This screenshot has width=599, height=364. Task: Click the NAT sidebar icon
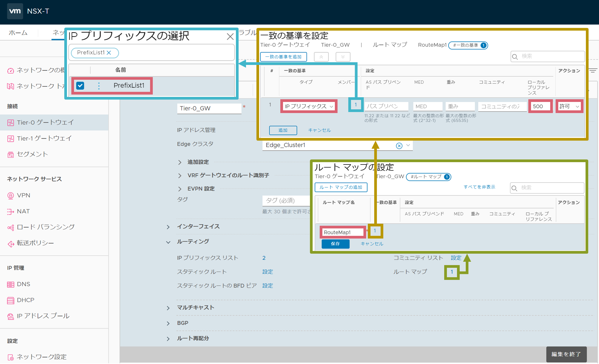(x=11, y=212)
